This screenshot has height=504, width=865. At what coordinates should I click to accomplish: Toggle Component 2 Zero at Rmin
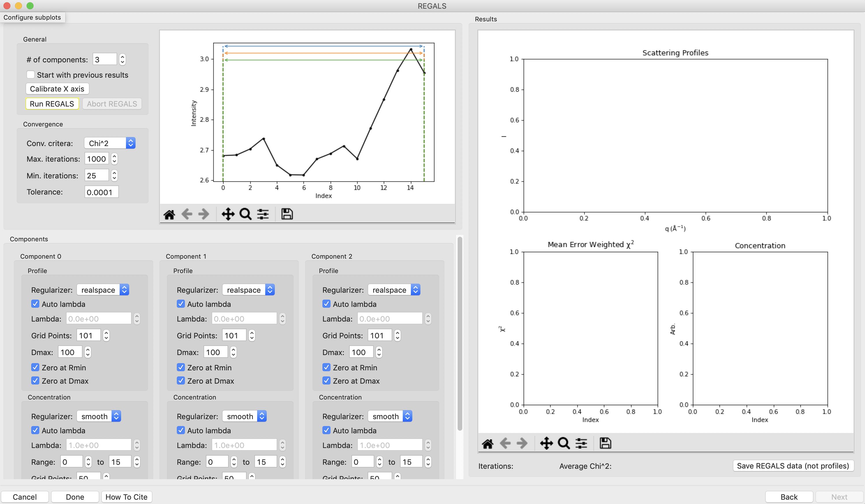326,367
